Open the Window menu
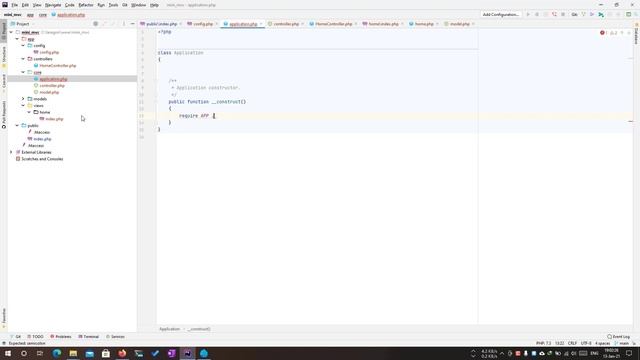This screenshot has height=360, width=640. 138,5
